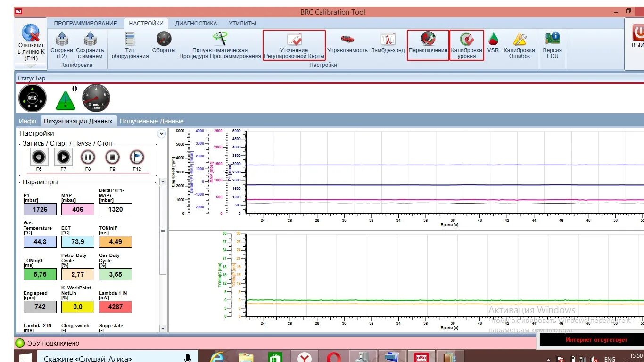Click the parameters scrollbar up arrow
Image resolution: width=644 pixels, height=362 pixels.
point(163,182)
